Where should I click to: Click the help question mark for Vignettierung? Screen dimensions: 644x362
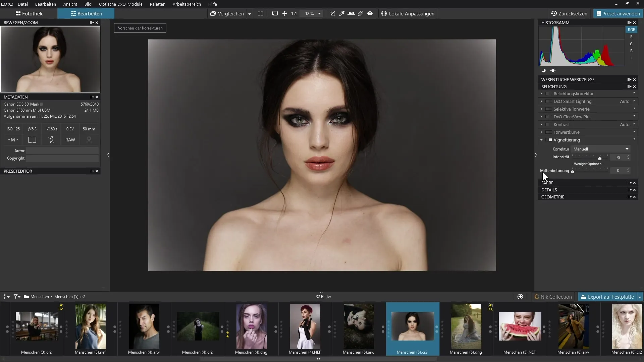pyautogui.click(x=634, y=140)
